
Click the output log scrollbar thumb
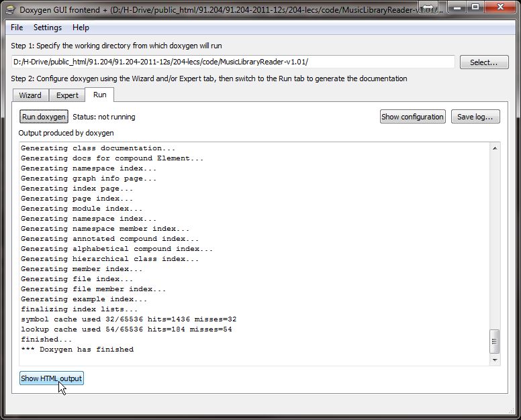[x=494, y=342]
